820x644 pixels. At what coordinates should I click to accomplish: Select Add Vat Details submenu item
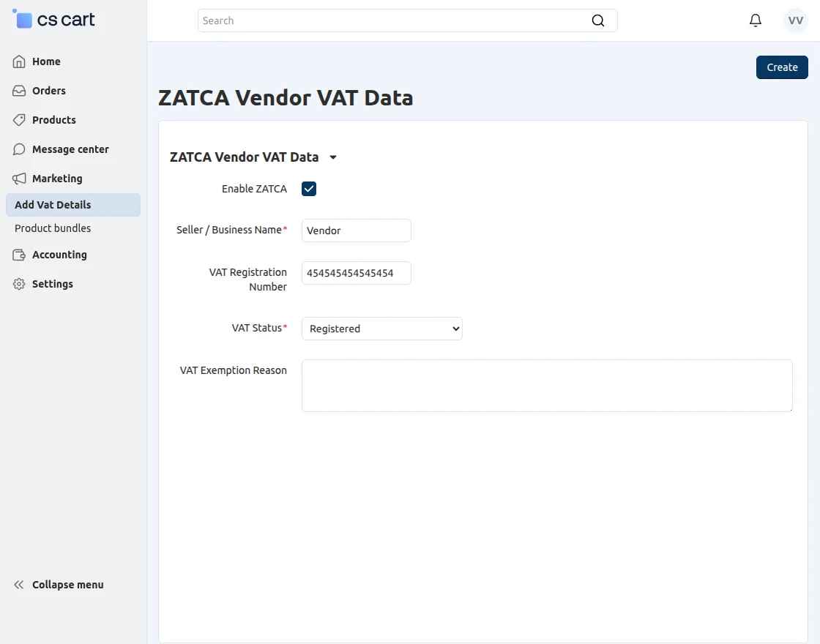73,205
